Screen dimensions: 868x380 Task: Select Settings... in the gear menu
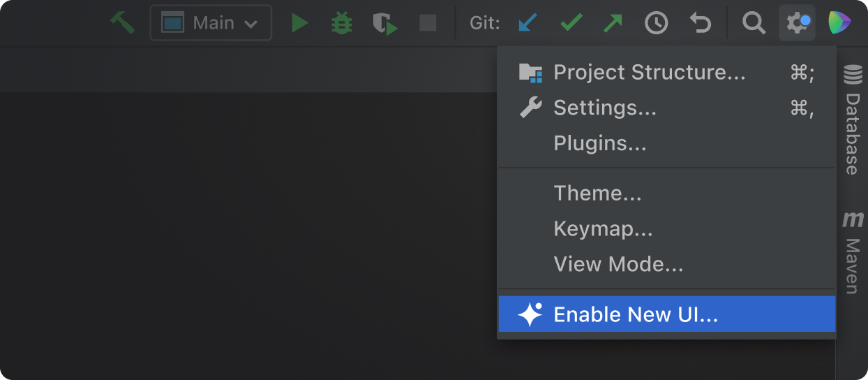[x=604, y=108]
